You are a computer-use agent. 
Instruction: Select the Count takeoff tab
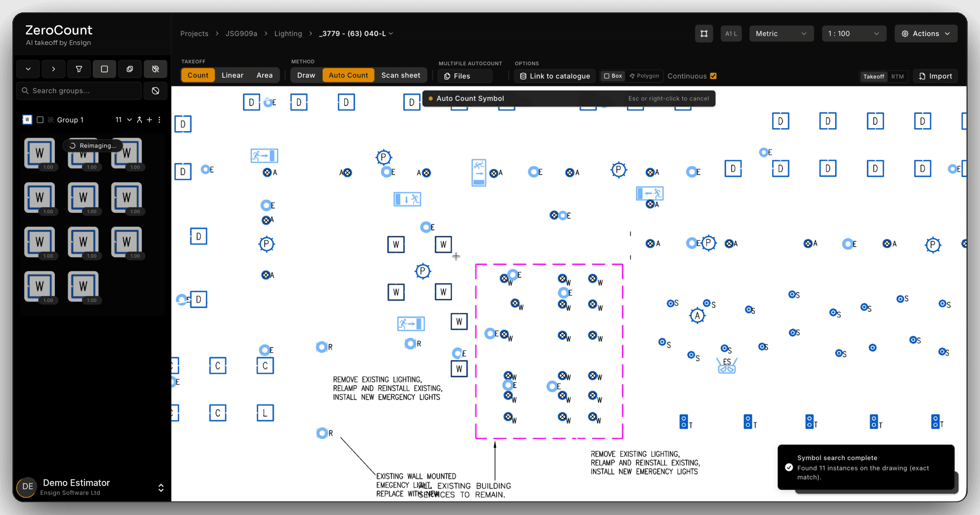pos(198,75)
